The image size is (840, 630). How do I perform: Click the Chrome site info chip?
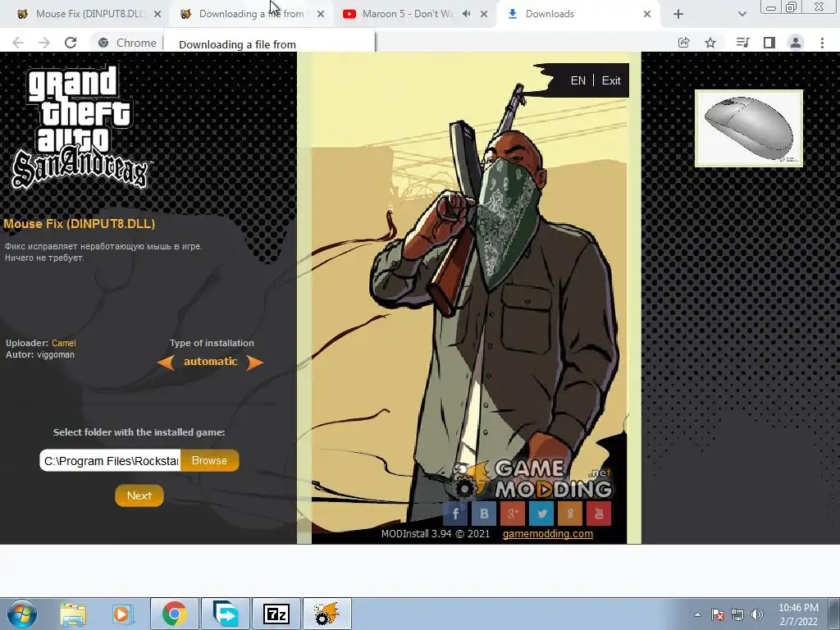coord(127,43)
